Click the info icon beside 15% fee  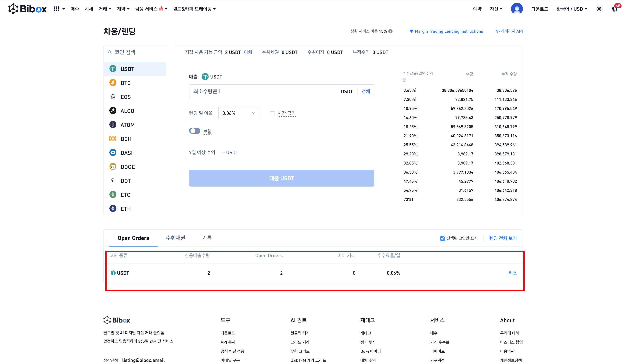tap(390, 31)
